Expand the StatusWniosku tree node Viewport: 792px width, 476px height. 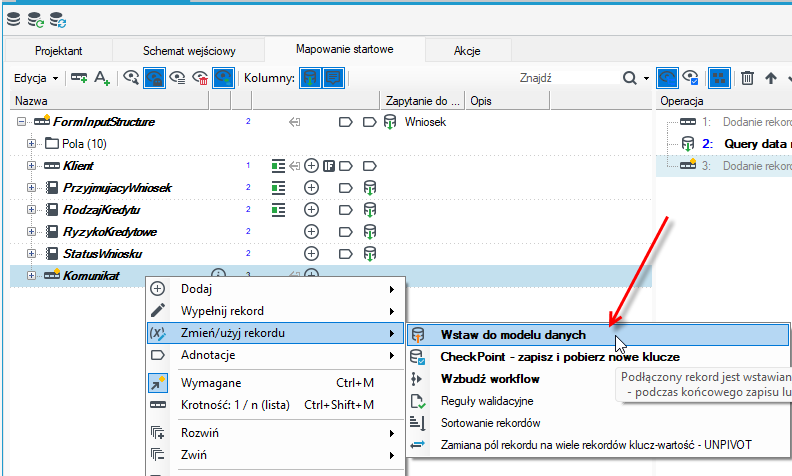click(x=31, y=254)
